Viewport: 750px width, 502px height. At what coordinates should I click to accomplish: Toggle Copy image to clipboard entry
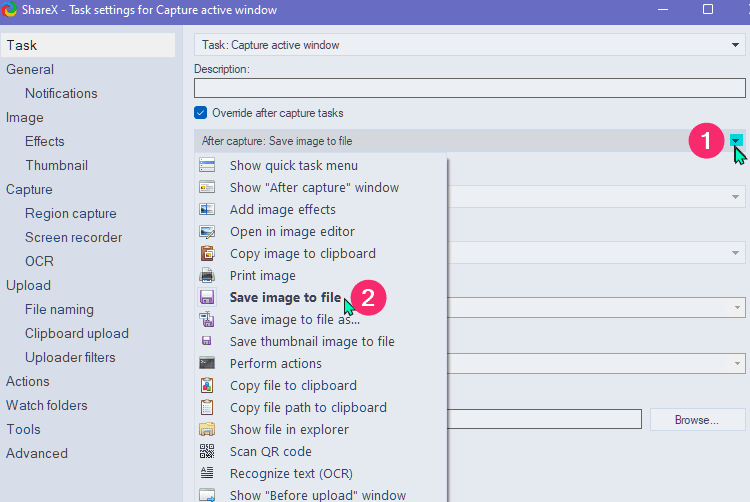[321, 253]
